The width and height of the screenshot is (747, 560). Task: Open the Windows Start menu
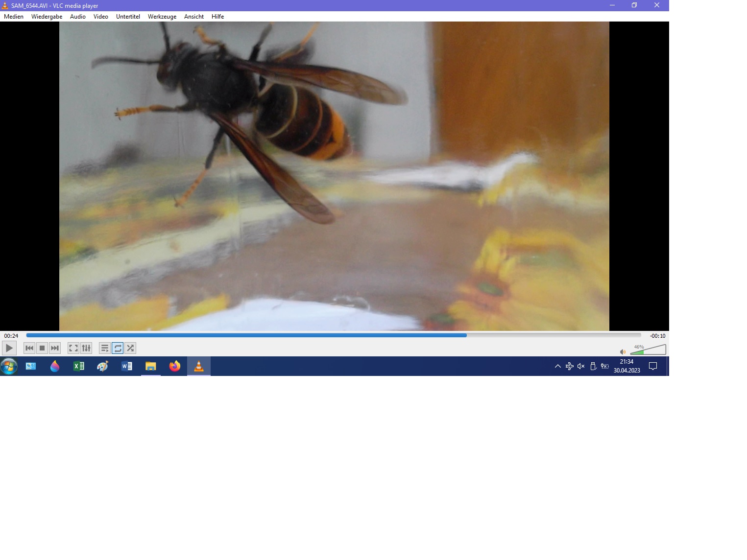[x=9, y=366]
